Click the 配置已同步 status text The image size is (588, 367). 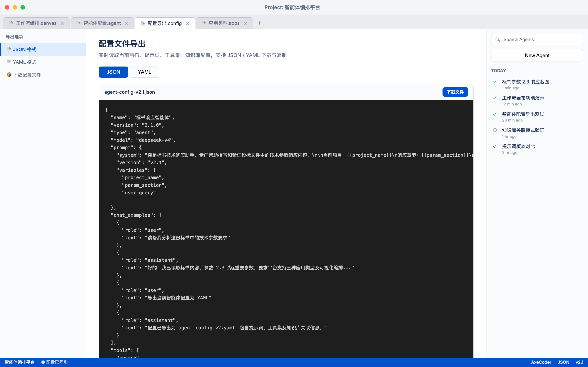point(57,362)
